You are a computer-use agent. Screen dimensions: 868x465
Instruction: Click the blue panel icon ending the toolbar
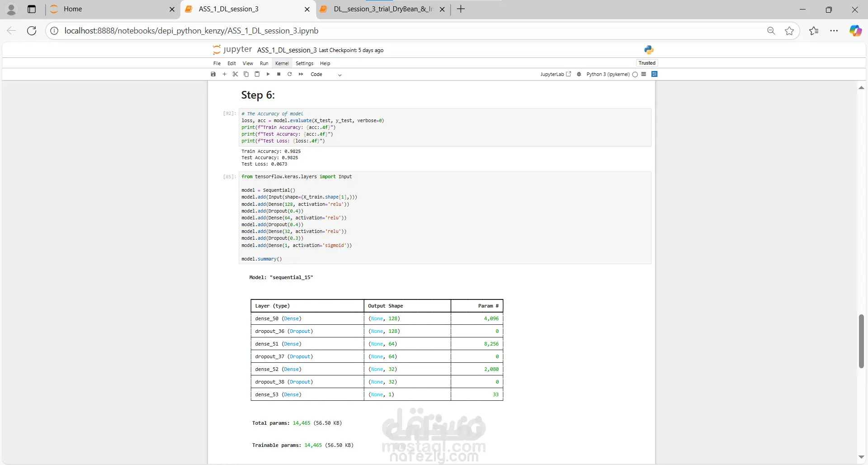(x=654, y=74)
